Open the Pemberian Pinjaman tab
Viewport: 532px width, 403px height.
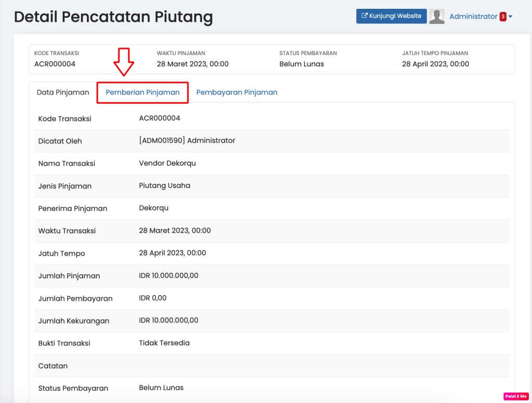point(142,92)
